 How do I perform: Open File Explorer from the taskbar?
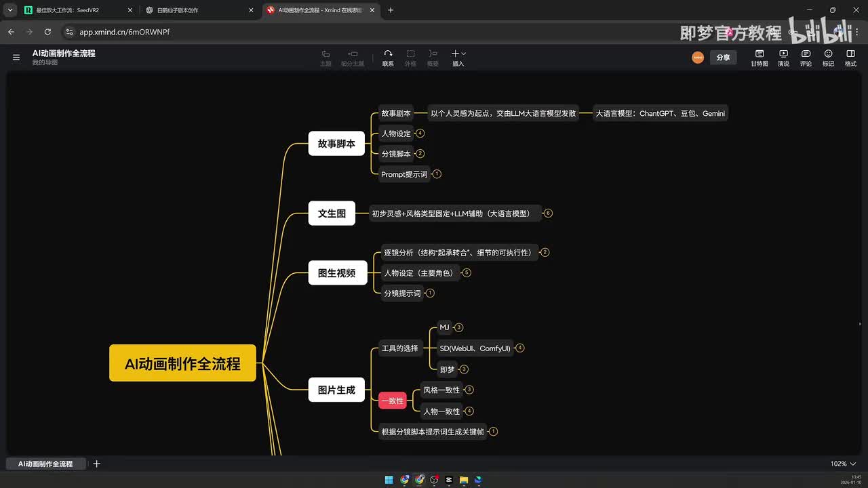click(464, 480)
